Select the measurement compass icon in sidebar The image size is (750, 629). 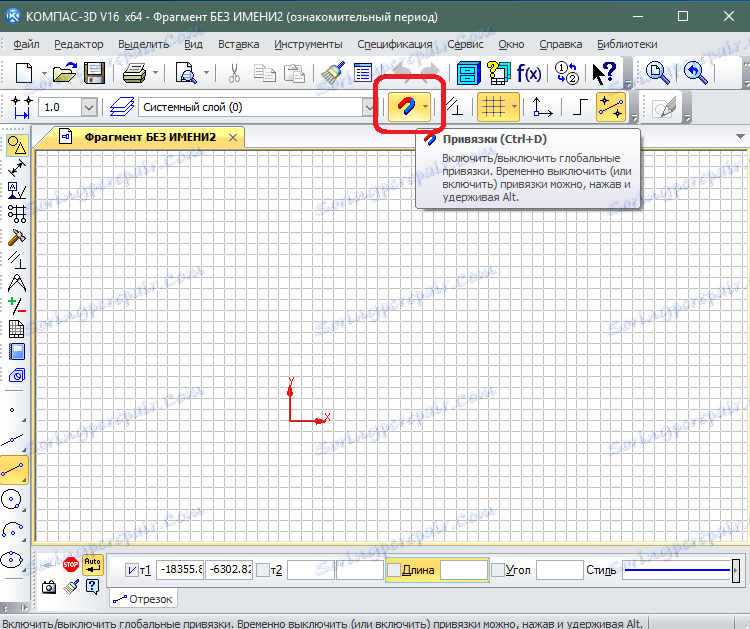[x=17, y=283]
